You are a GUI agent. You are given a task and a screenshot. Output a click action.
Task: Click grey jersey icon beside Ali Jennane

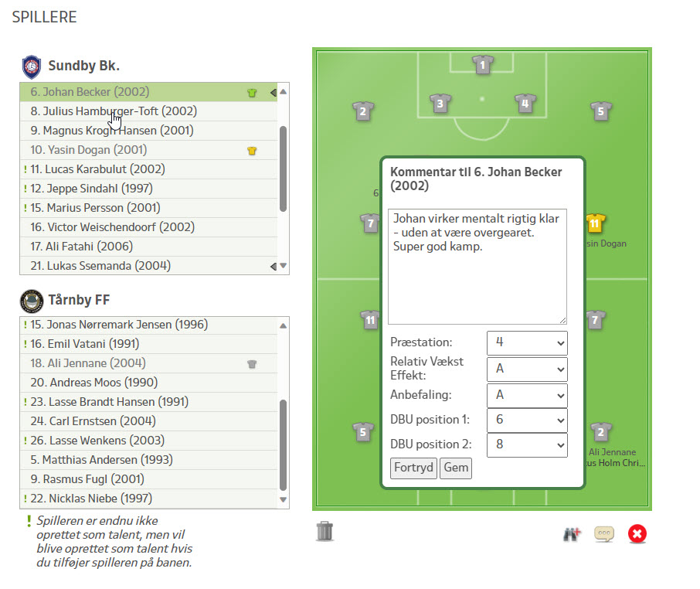[x=251, y=363]
